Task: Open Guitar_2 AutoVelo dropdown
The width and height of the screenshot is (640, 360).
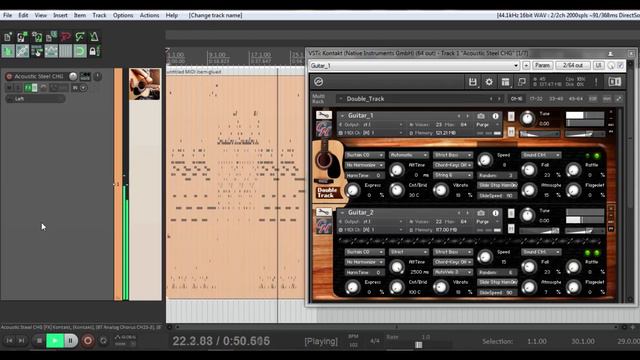Action: 453,272
